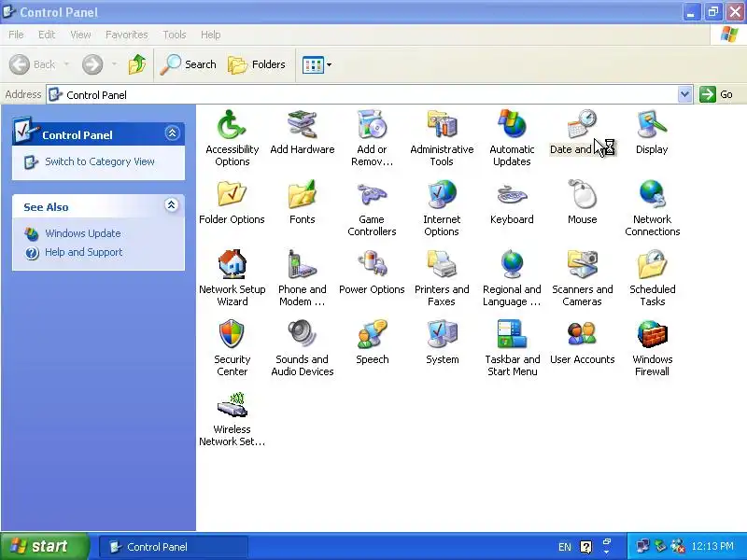Toggle the Folders pane button
The height and width of the screenshot is (560, 747).
[x=257, y=64]
